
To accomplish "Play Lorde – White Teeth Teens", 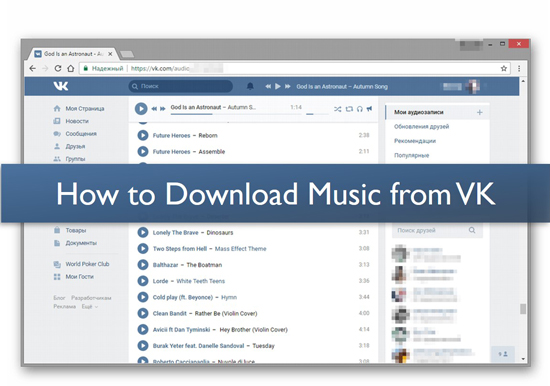I will point(143,281).
